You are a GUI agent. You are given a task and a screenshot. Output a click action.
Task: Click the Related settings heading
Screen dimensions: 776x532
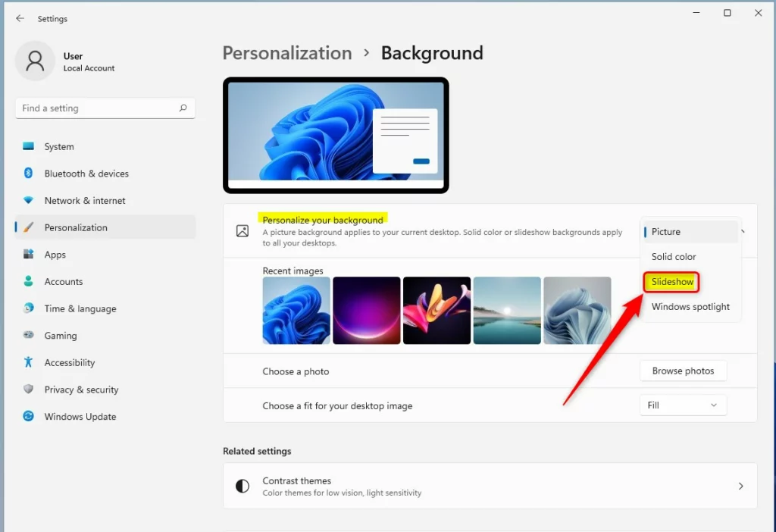pos(257,451)
